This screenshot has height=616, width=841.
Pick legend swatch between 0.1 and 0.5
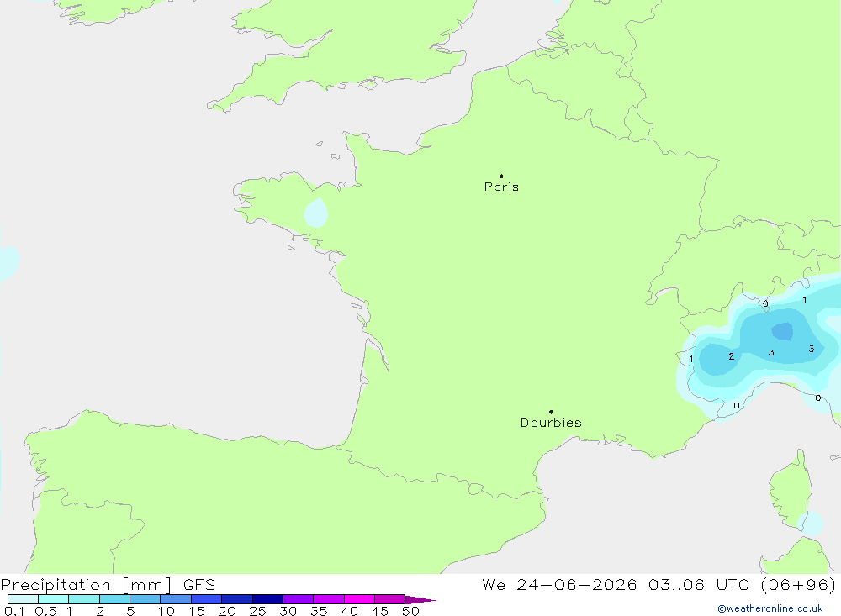(23, 599)
